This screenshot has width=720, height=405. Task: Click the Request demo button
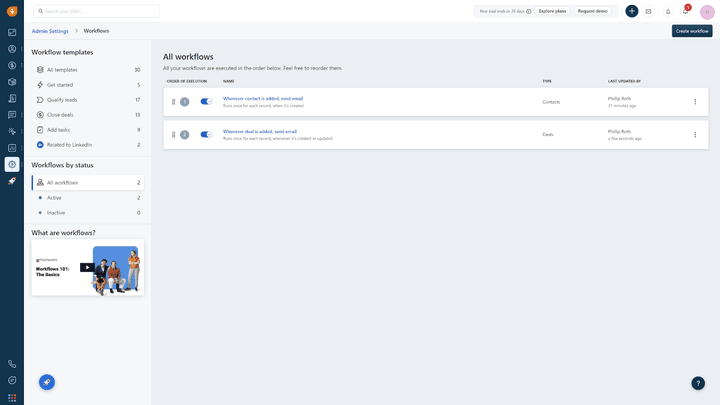tap(592, 11)
